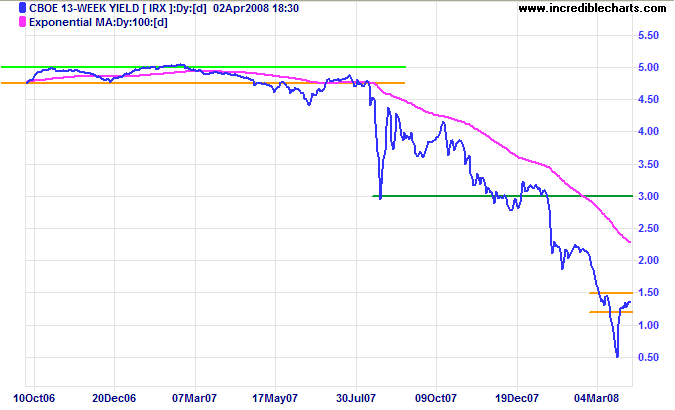675x410 pixels.
Task: Click the end of the magenta moving average line
Action: [x=630, y=242]
